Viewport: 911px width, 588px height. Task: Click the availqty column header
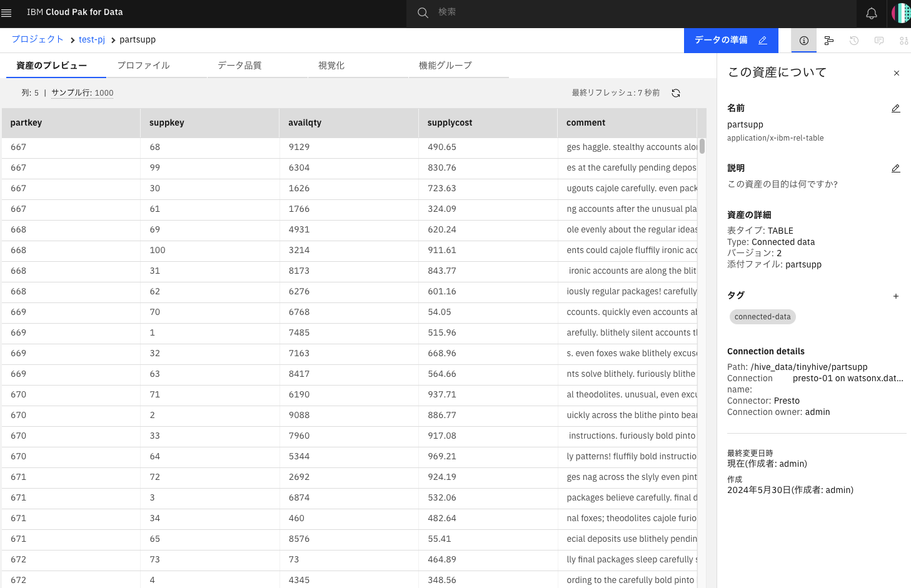pyautogui.click(x=349, y=123)
